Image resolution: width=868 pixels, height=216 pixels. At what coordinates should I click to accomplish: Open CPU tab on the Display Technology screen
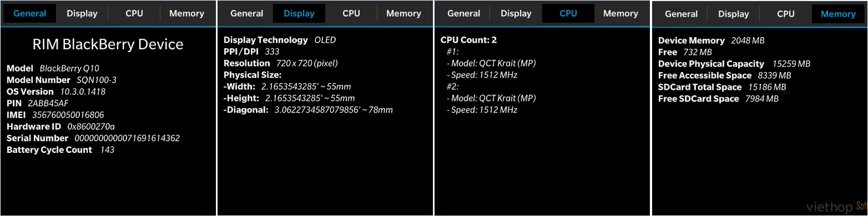[x=351, y=13]
